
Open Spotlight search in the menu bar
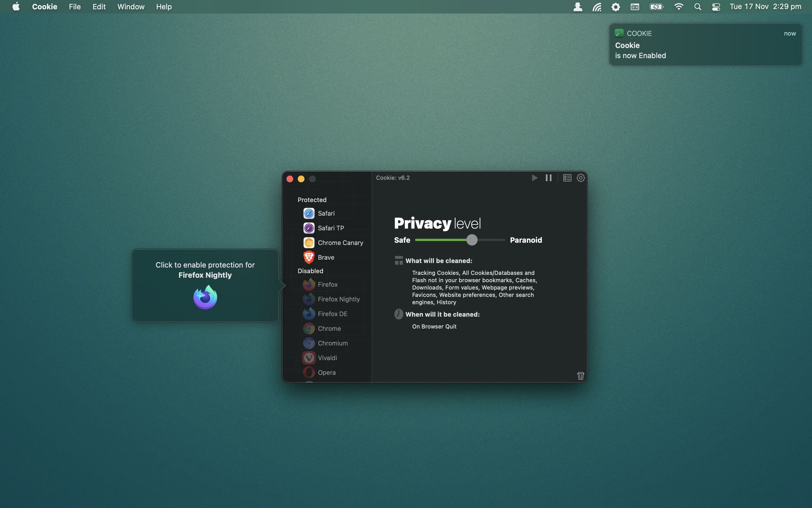pos(698,7)
